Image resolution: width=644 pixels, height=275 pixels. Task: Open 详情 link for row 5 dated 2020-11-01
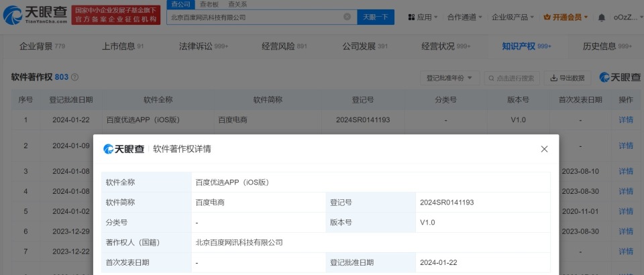click(x=626, y=211)
